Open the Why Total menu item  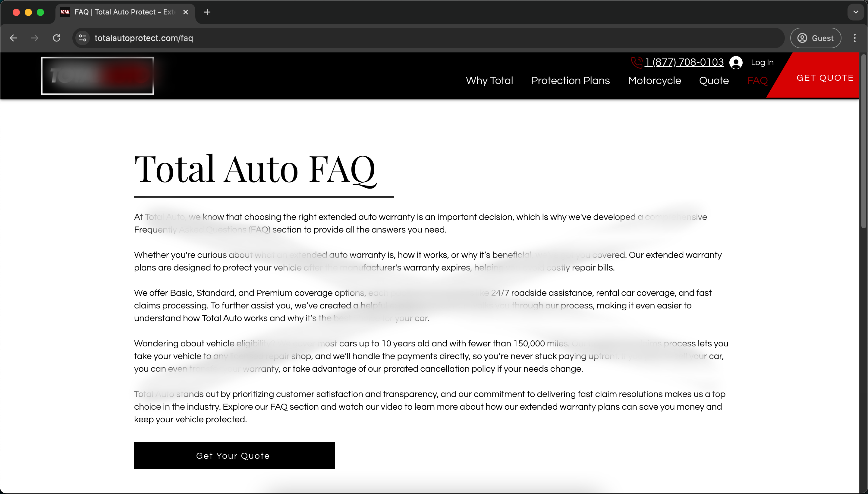coord(489,81)
